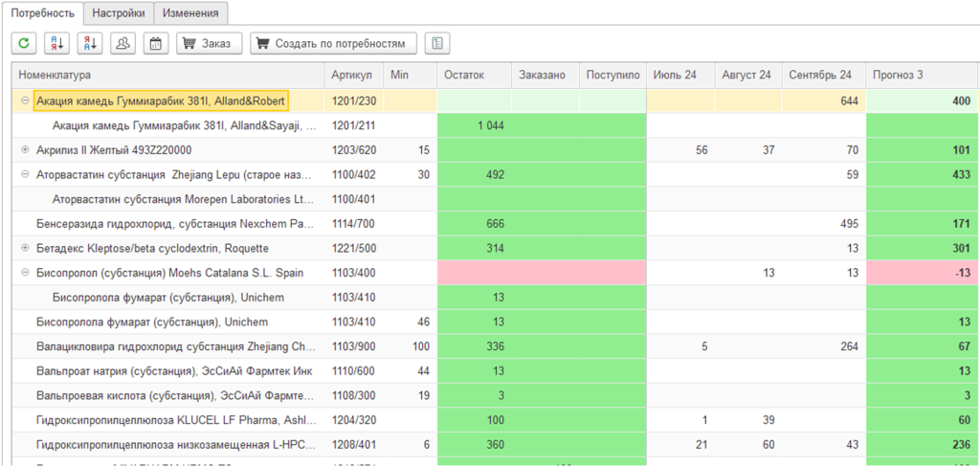Click the Остаток value 1 044
The width and height of the screenshot is (980, 467).
pyautogui.click(x=491, y=125)
